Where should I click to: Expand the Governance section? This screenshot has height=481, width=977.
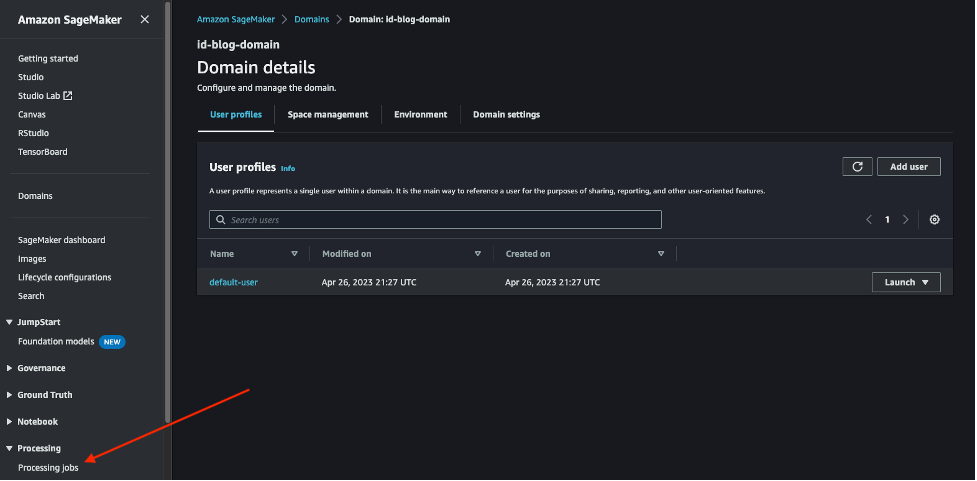click(9, 368)
